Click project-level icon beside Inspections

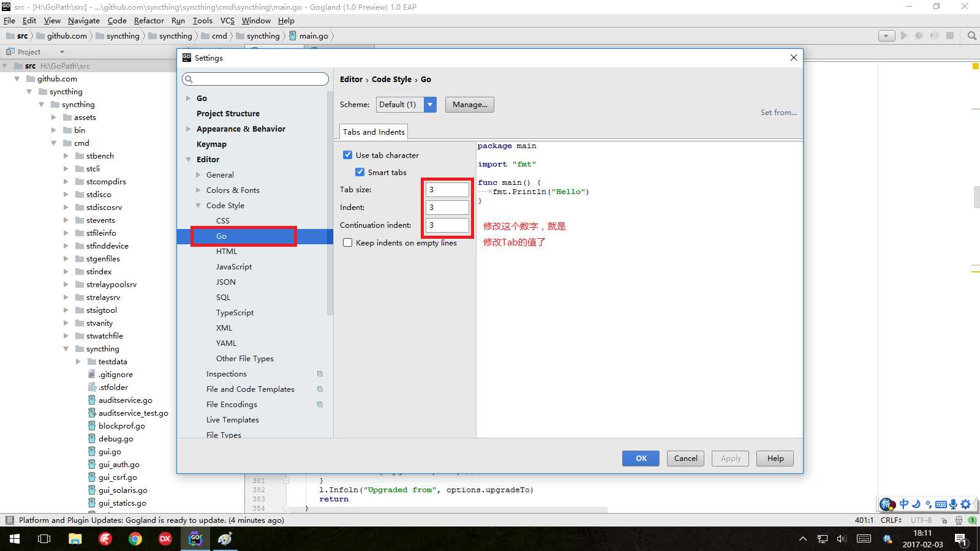pos(320,373)
